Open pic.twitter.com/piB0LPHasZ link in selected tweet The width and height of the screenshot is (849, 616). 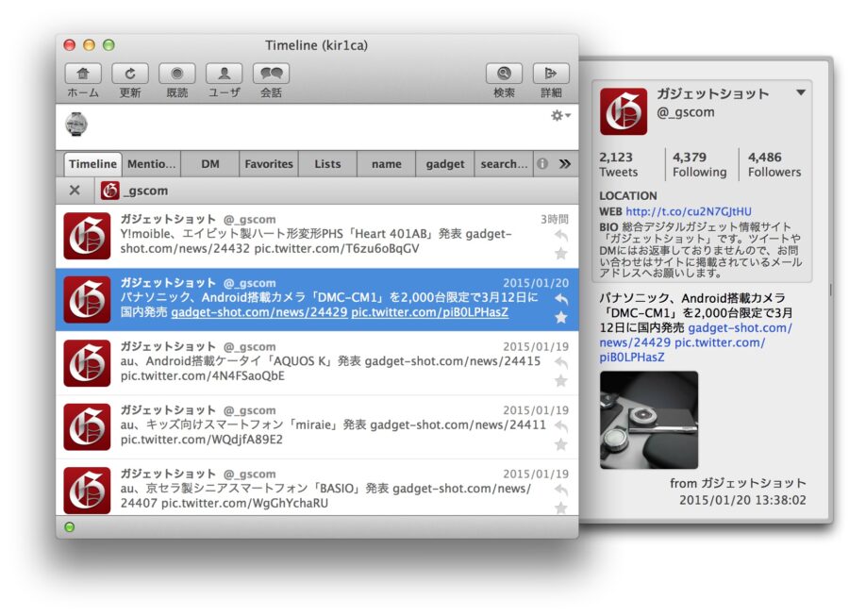(x=430, y=312)
